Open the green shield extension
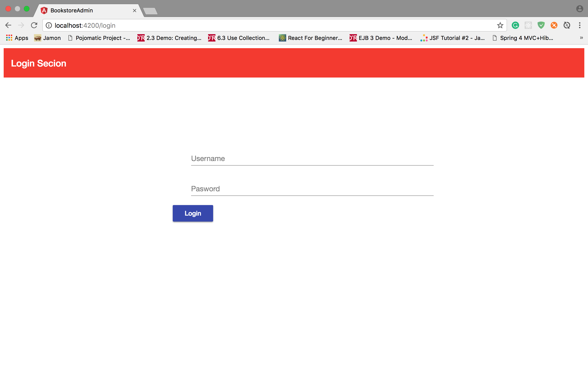588x367 pixels. (541, 25)
